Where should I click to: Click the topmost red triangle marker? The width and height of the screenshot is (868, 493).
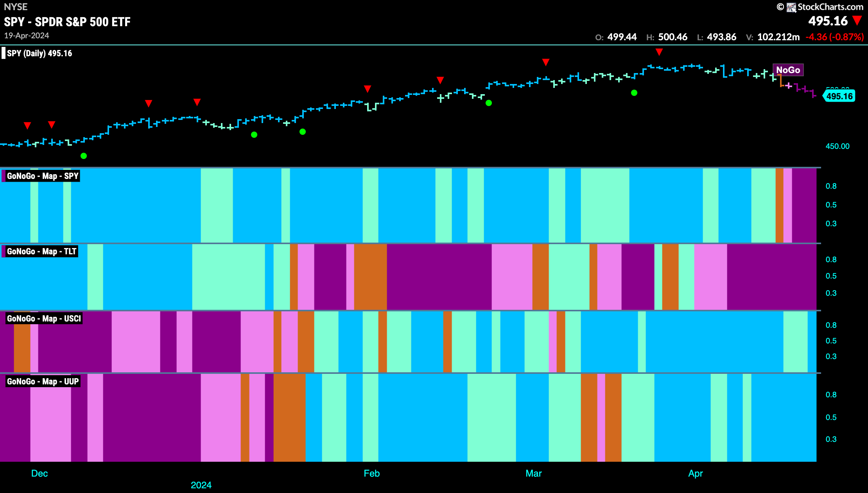click(x=659, y=52)
